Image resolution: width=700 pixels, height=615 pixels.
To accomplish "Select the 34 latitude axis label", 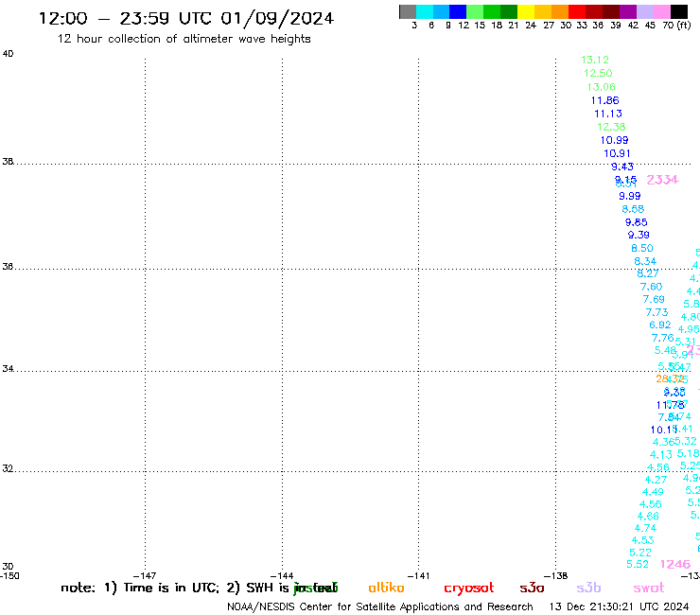I will (8, 369).
